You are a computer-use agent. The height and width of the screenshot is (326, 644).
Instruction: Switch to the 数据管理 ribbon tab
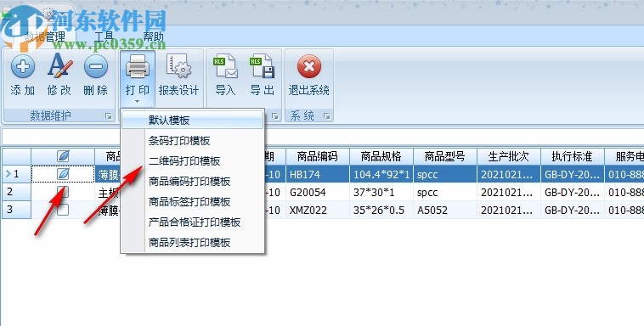click(x=44, y=37)
